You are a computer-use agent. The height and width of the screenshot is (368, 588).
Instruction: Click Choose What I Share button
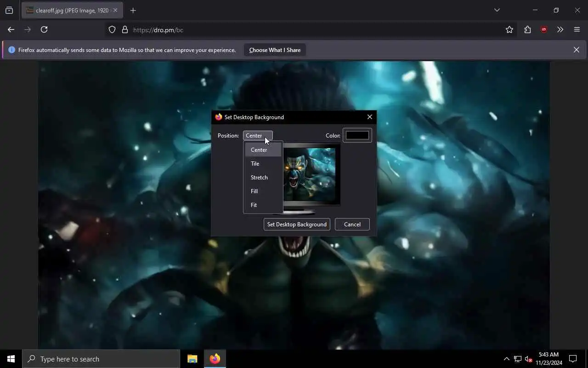[x=275, y=50]
